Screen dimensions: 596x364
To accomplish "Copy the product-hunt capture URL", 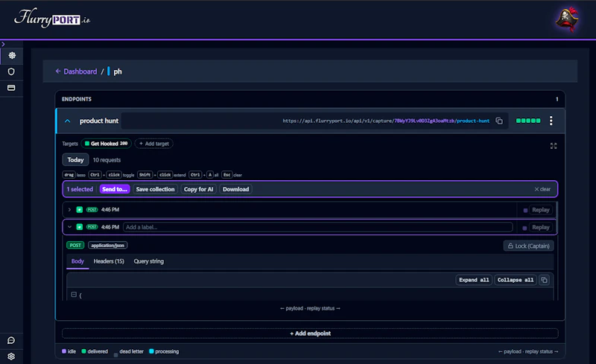I will [x=499, y=121].
